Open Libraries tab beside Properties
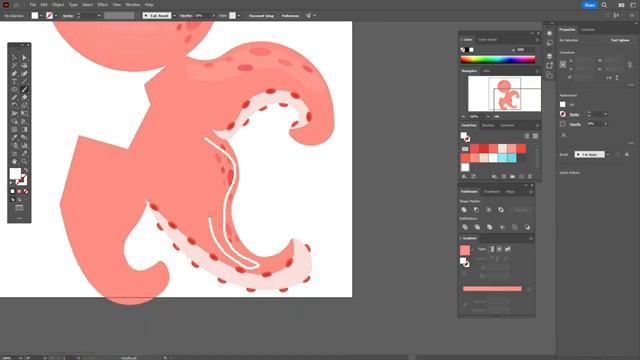The width and height of the screenshot is (640, 360). coord(588,30)
